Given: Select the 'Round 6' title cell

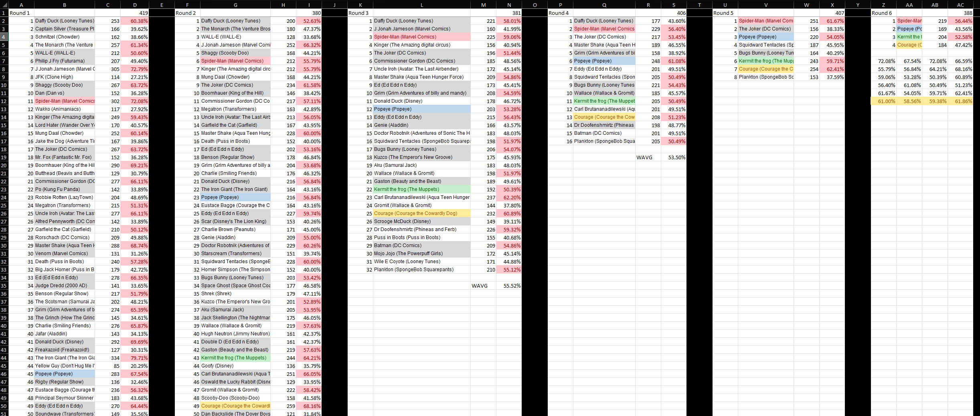Looking at the screenshot, I should pos(883,13).
